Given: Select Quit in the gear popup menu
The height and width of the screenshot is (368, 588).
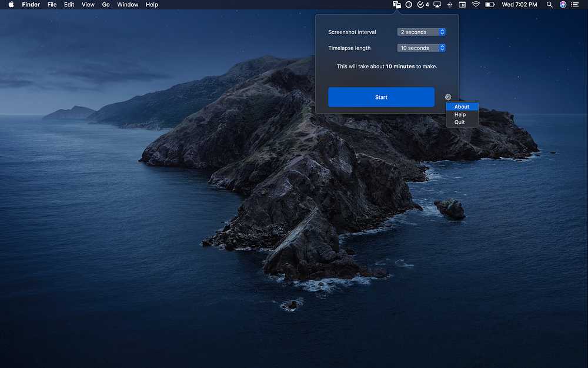Looking at the screenshot, I should (x=459, y=122).
